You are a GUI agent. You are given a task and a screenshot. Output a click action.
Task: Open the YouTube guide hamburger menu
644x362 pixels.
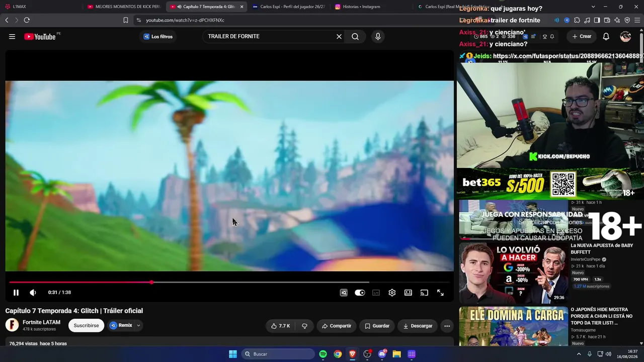coord(12,36)
